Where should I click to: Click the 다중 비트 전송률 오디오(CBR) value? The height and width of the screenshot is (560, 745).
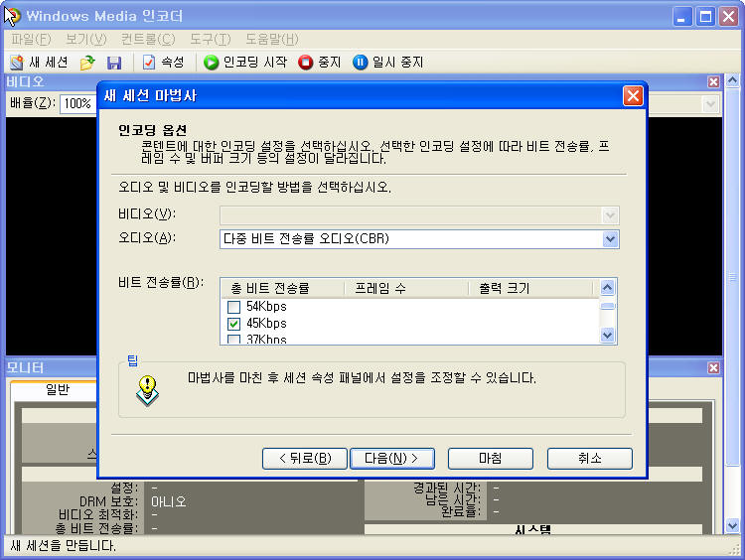coord(306,239)
